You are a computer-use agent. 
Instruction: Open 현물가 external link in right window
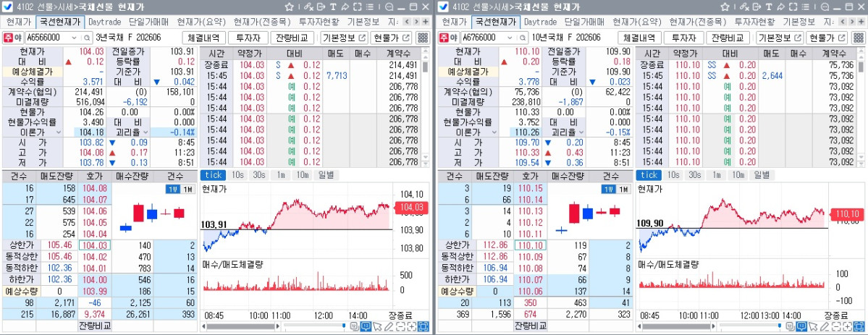pyautogui.click(x=827, y=38)
